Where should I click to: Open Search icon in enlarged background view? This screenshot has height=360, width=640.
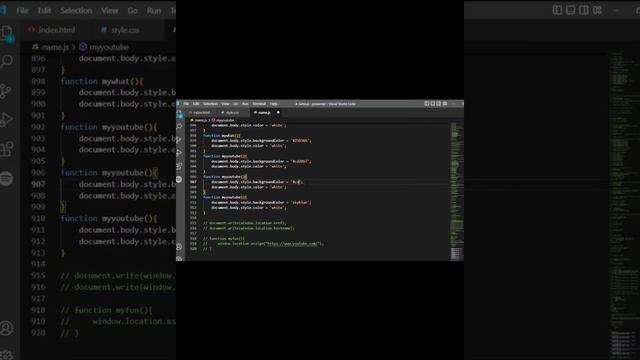click(x=7, y=61)
